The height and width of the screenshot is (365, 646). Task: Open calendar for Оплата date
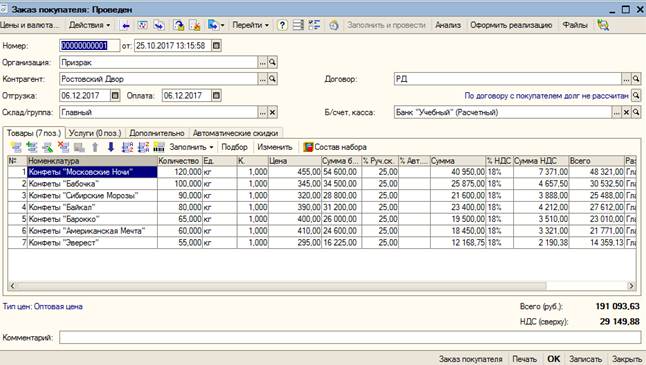(216, 96)
